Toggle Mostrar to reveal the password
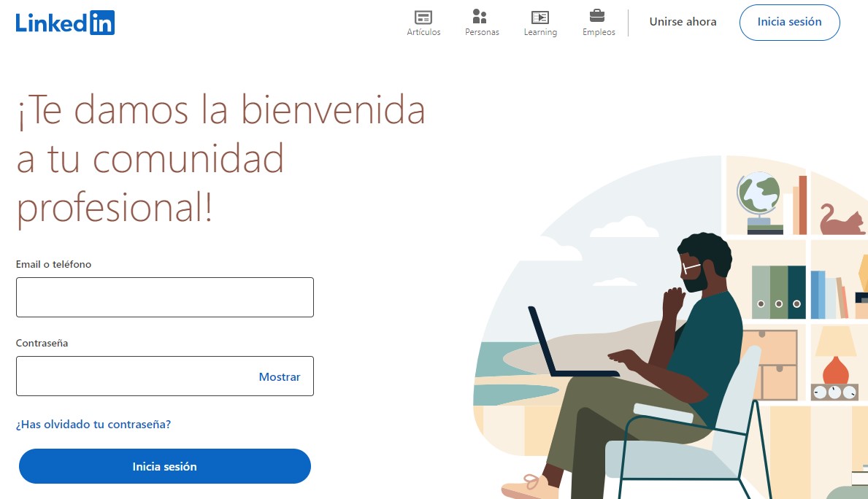Screen dimensions: 868x499 tap(279, 376)
